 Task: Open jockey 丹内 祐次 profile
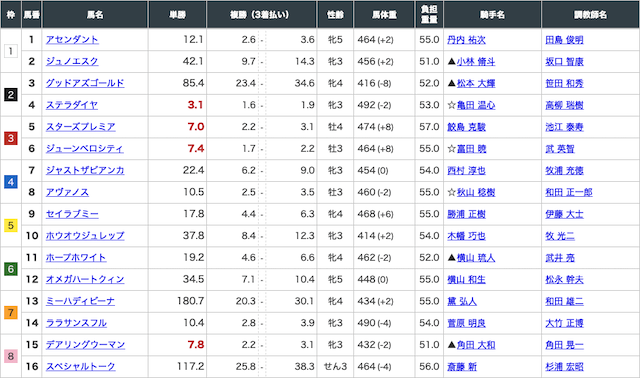point(466,40)
